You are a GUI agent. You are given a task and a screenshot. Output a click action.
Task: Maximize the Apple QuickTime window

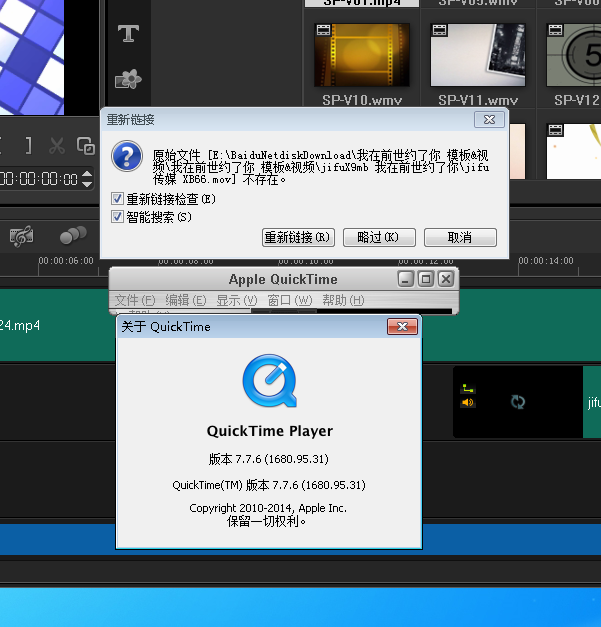pyautogui.click(x=426, y=279)
